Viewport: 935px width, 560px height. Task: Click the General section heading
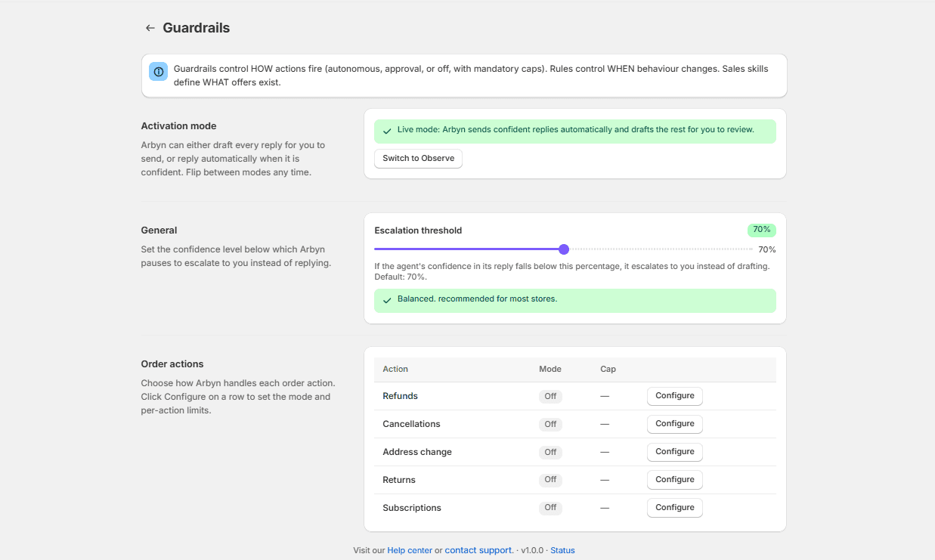point(159,230)
